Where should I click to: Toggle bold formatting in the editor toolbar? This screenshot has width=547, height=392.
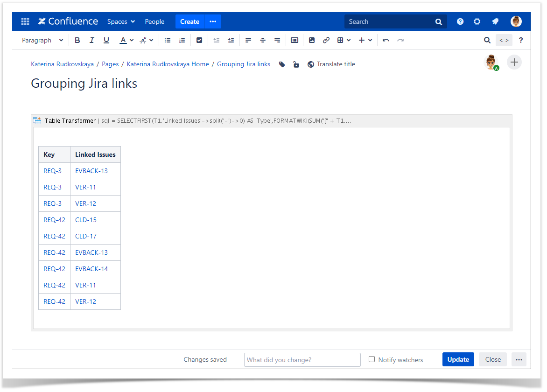coord(77,41)
